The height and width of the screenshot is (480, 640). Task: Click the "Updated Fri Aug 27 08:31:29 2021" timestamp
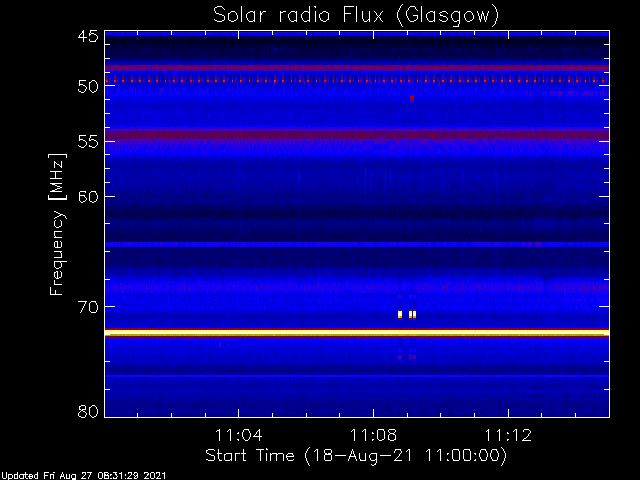pyautogui.click(x=83, y=476)
